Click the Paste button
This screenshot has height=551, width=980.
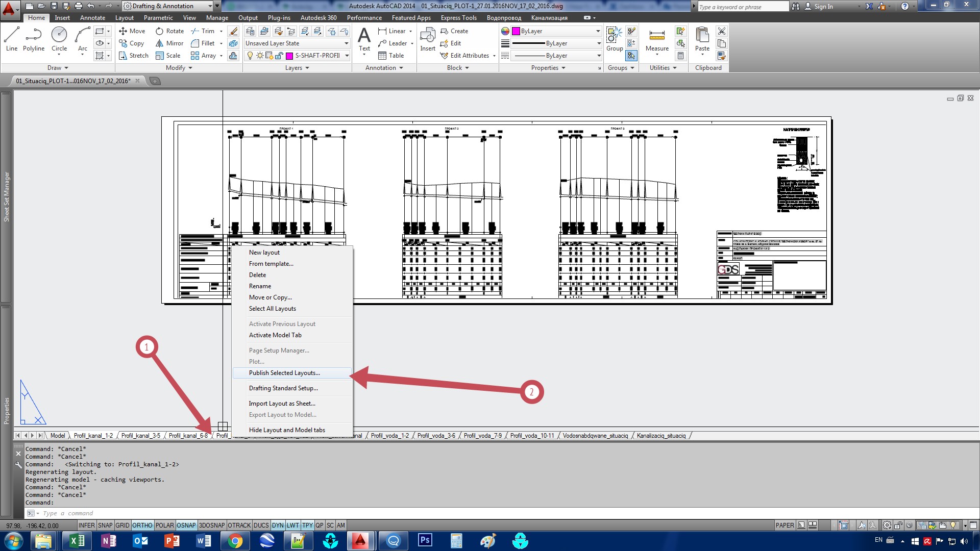point(702,40)
